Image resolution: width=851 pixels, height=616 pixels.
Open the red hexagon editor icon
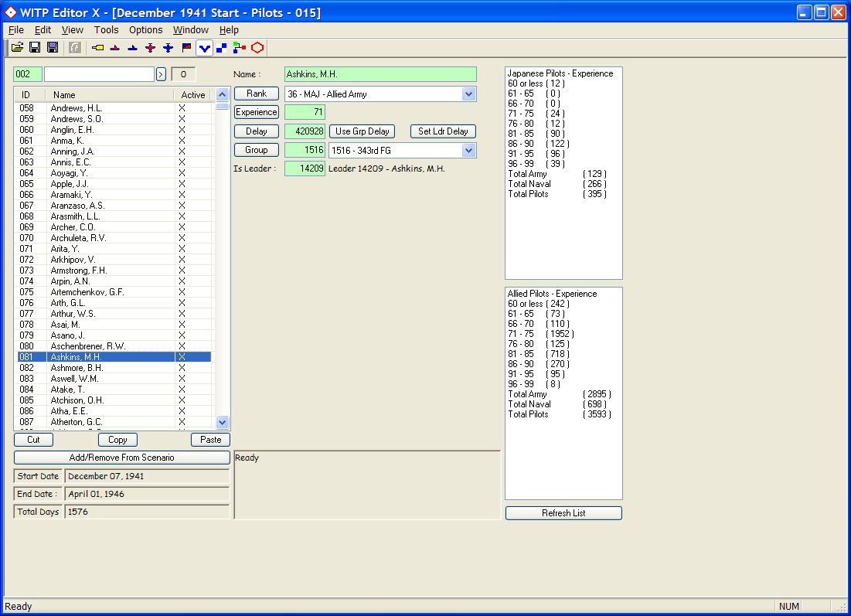click(257, 48)
